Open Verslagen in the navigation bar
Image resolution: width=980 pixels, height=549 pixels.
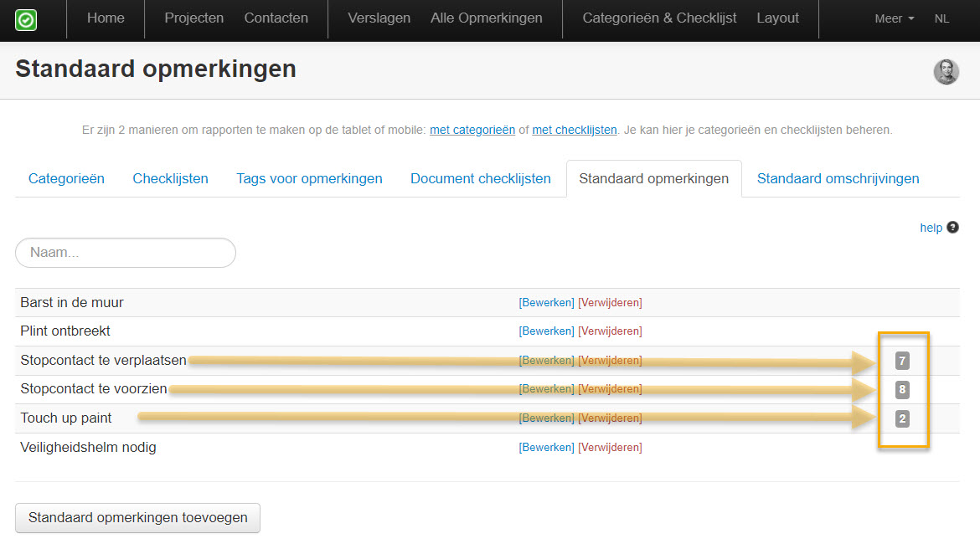(379, 18)
